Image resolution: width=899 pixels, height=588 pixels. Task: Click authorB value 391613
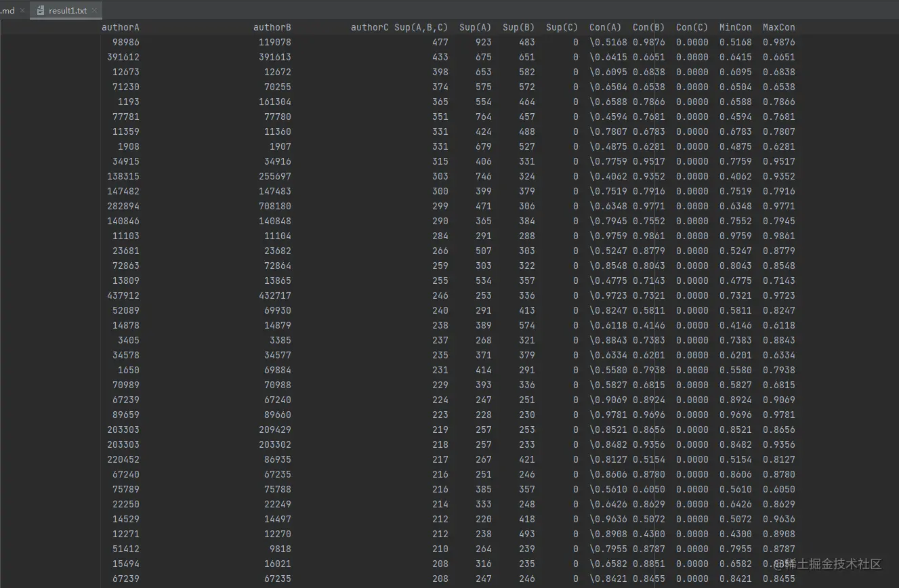[275, 57]
